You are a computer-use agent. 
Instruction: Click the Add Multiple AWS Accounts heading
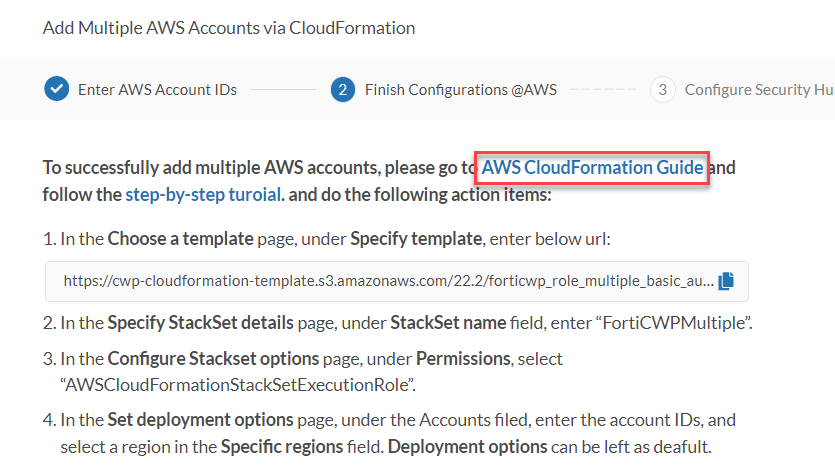[229, 28]
